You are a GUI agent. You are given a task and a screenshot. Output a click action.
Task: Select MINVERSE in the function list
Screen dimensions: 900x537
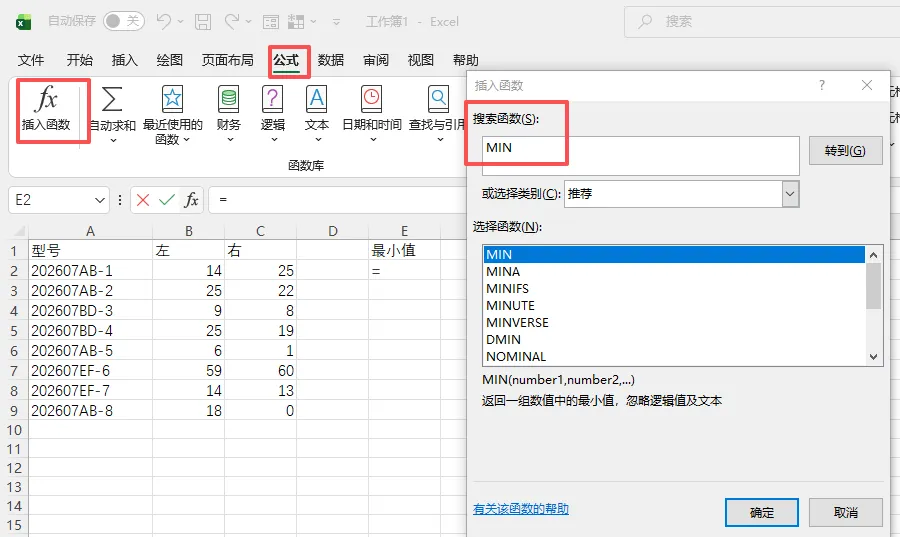(674, 322)
